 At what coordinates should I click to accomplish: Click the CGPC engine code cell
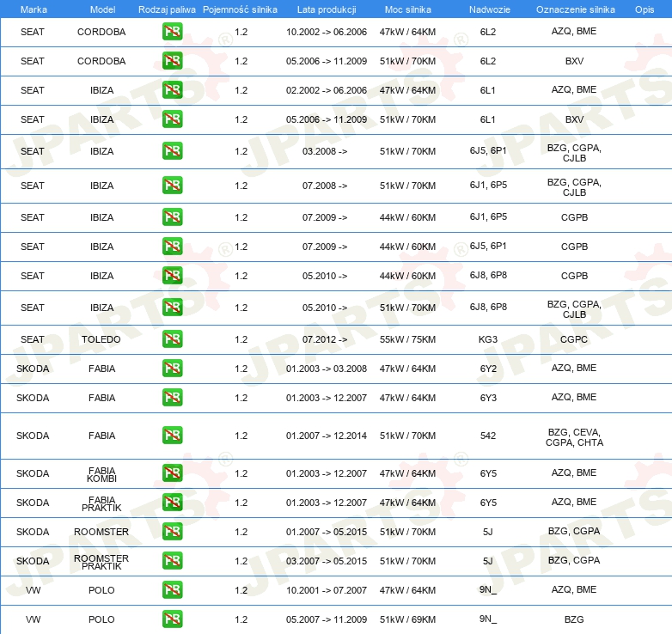574,339
